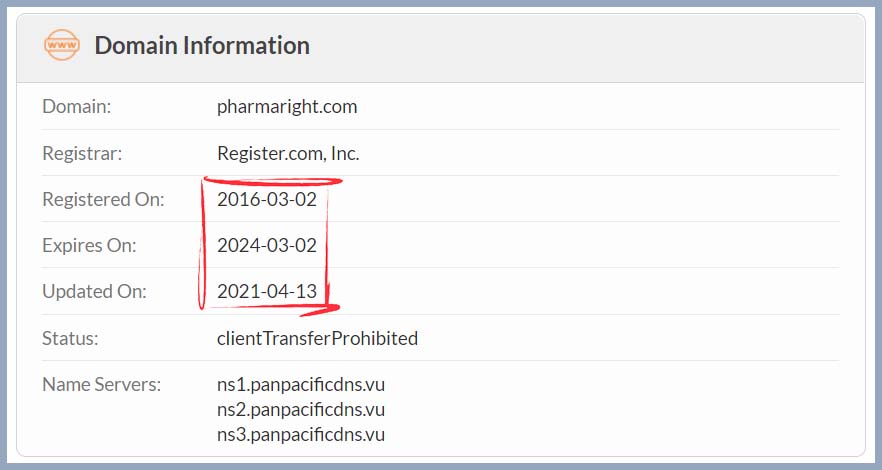Click the red hand-drawn box annotation's top edge
Viewport: 882px width, 470px height.
[x=273, y=182]
